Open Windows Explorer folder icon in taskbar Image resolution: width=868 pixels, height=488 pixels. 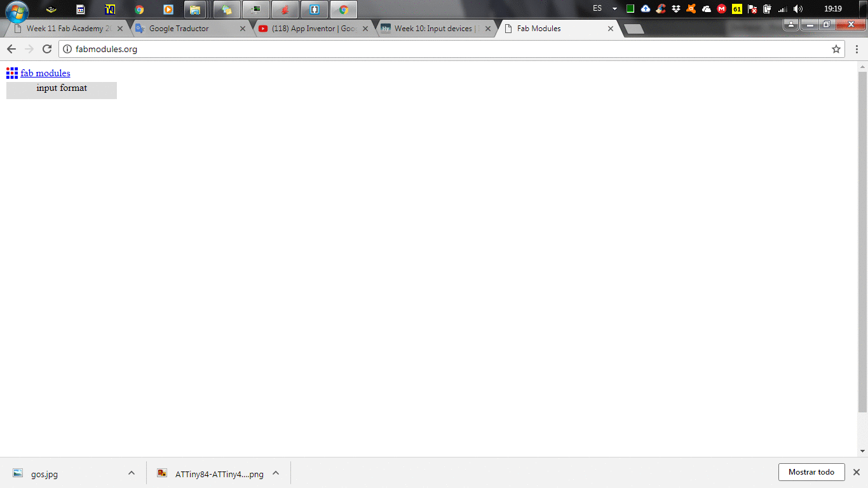(195, 10)
